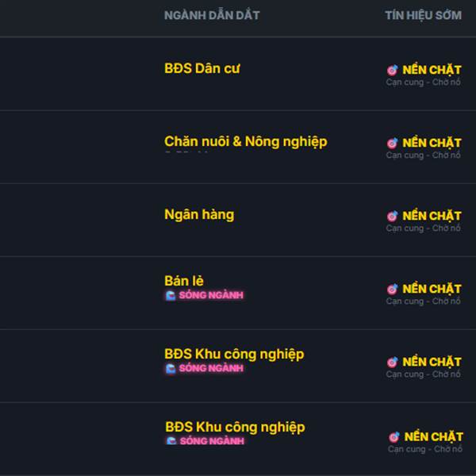
Task: Sort by the TÍN HIỆU SỚM column header
Action: [423, 15]
